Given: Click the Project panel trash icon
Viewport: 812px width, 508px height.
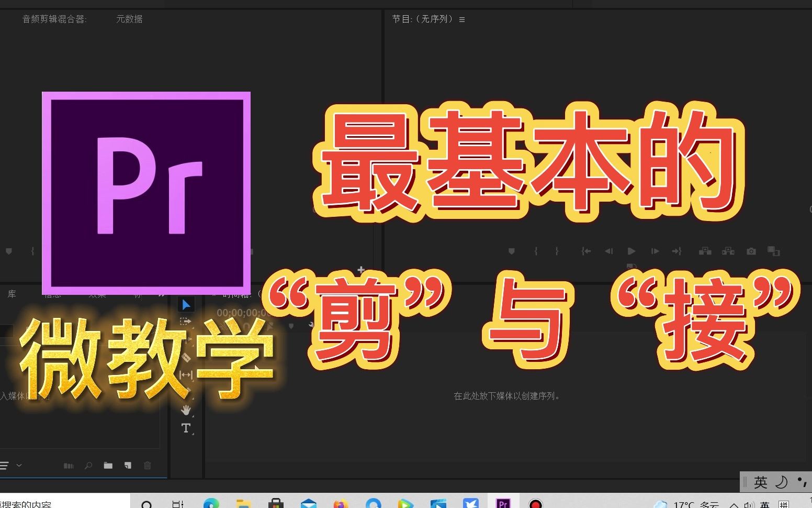Looking at the screenshot, I should pos(148,465).
